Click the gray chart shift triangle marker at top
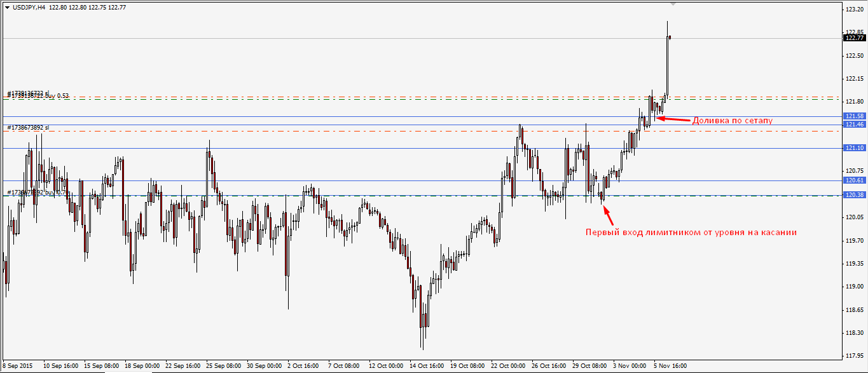The height and width of the screenshot is (373, 868). (x=673, y=4)
